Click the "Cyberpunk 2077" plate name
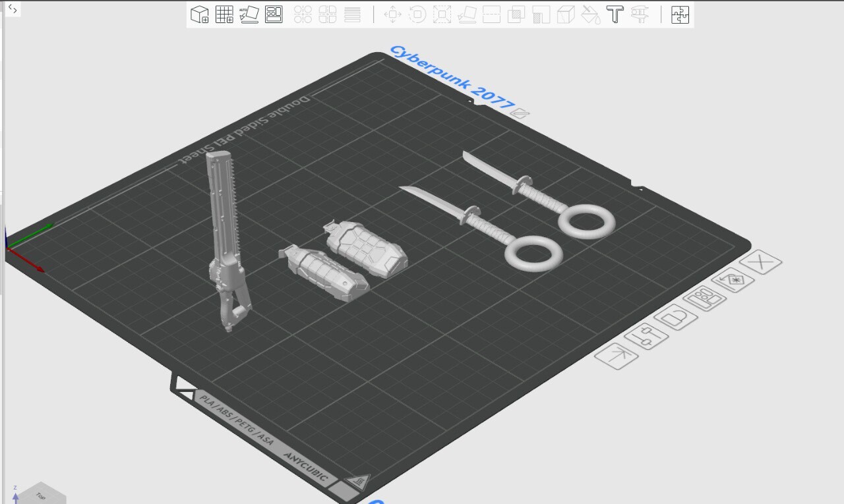 click(452, 78)
